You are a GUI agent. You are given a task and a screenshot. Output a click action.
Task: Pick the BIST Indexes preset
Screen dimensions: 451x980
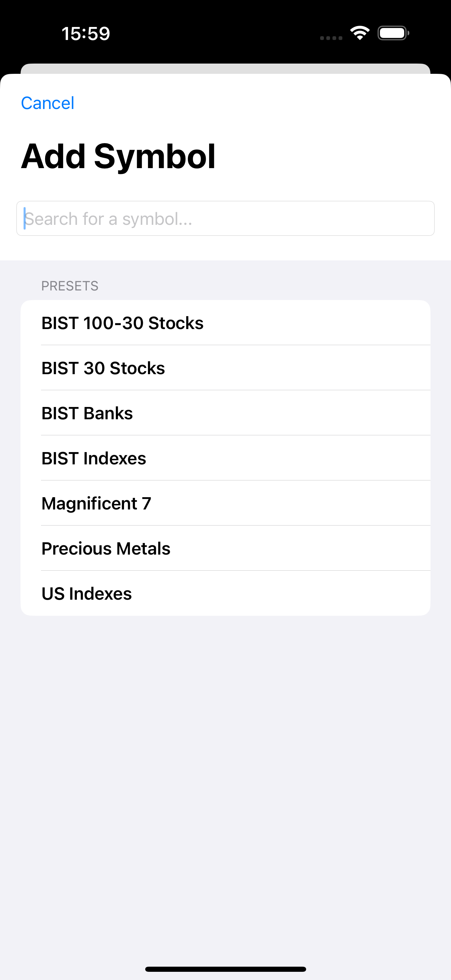[225, 458]
